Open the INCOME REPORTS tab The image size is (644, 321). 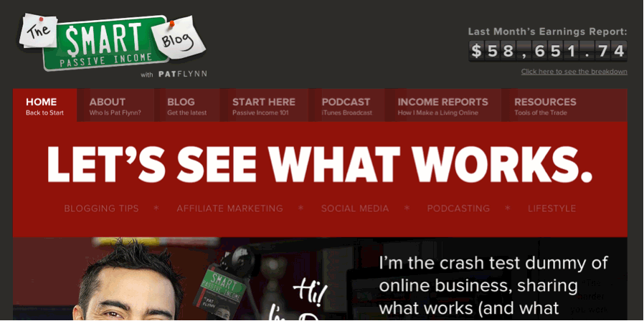coord(443,105)
